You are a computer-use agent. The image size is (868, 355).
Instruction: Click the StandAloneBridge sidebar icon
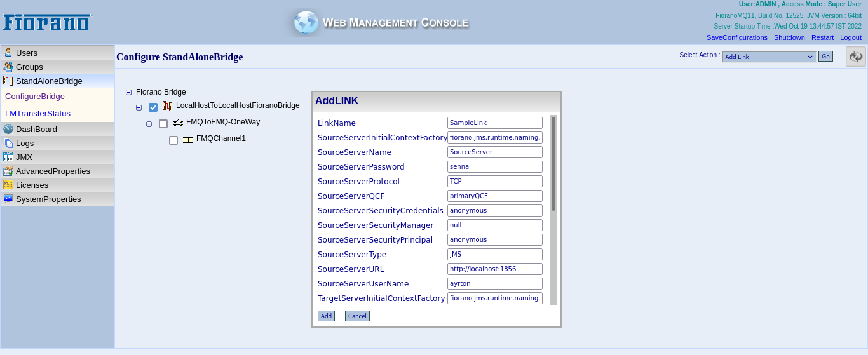8,81
